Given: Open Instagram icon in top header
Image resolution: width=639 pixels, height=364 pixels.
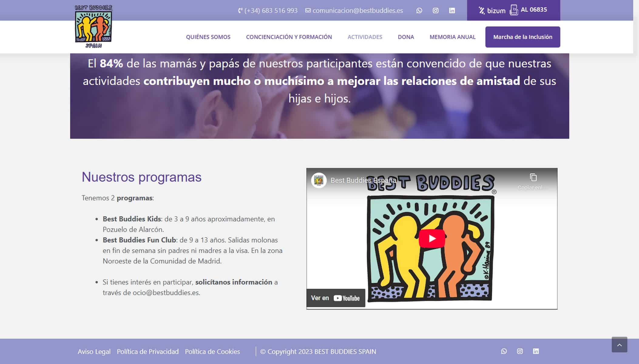Looking at the screenshot, I should [x=435, y=11].
